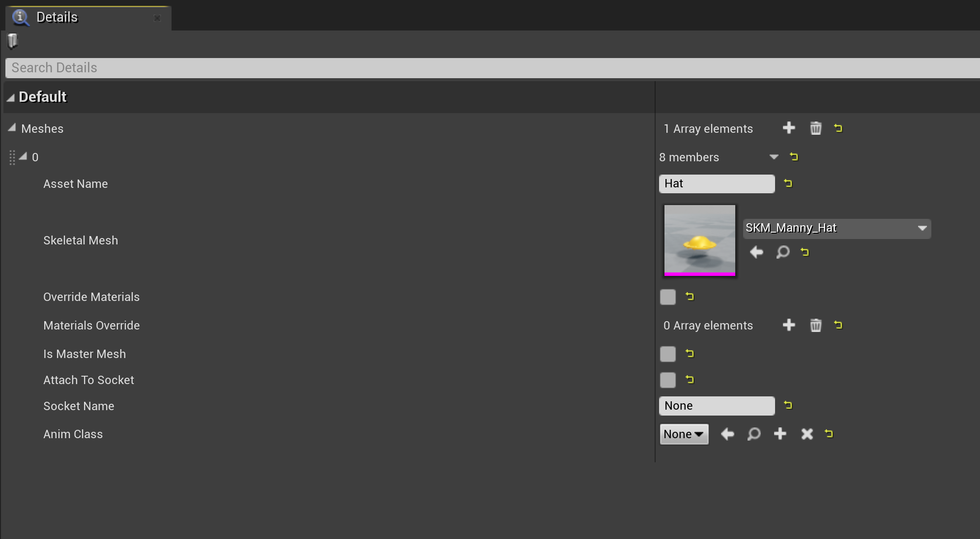Open the Anim Class None dropdown
Image resolution: width=980 pixels, height=539 pixels.
click(684, 434)
